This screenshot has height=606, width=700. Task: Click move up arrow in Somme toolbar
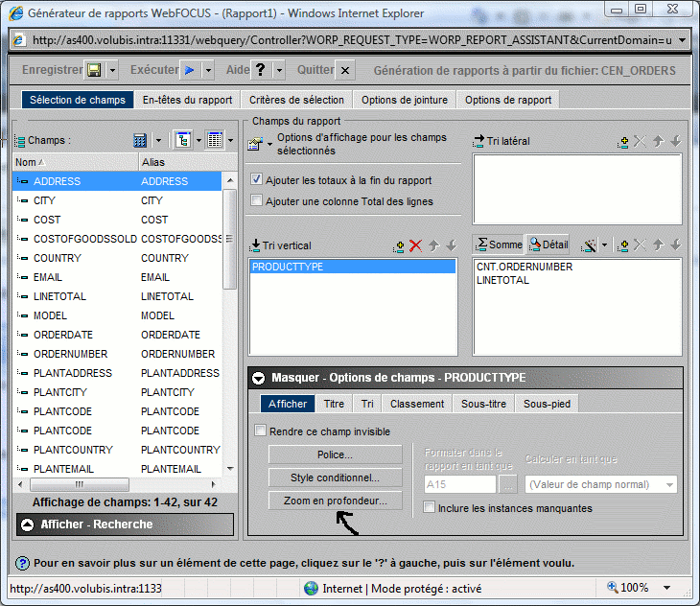[658, 245]
